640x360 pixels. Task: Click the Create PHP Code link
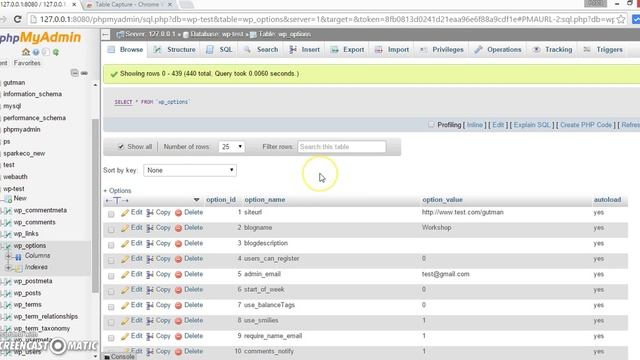[586, 125]
